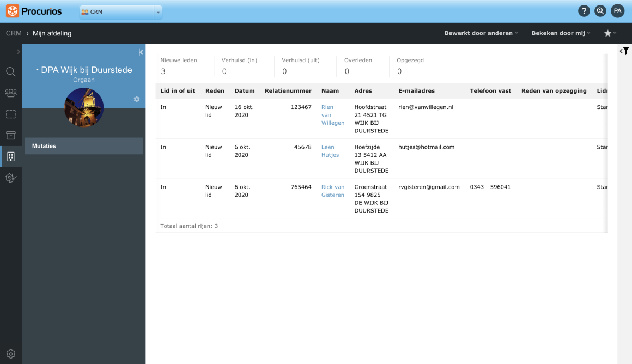Sort by Reden column header
Image resolution: width=632 pixels, height=364 pixels.
pyautogui.click(x=215, y=90)
